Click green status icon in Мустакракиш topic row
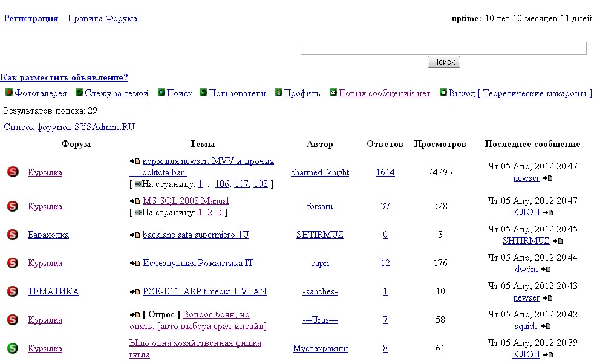Viewport: 594px width, 364px height. point(13,348)
